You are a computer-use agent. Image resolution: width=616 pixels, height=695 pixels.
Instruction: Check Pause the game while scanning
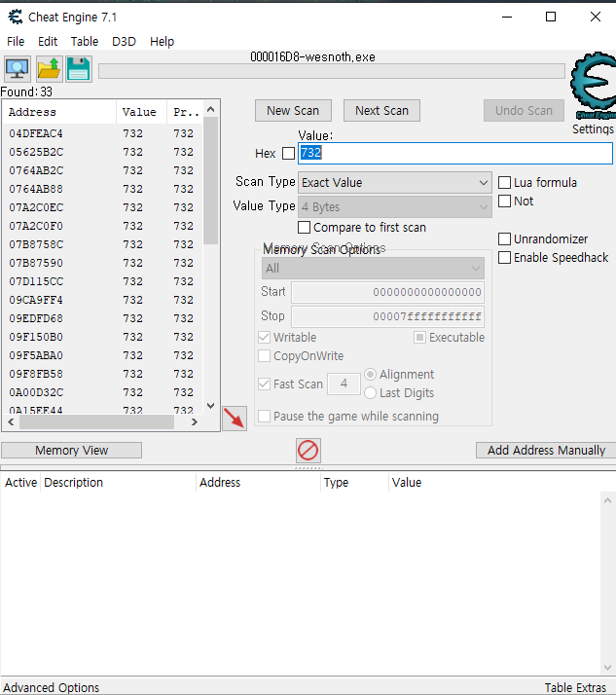pos(264,417)
